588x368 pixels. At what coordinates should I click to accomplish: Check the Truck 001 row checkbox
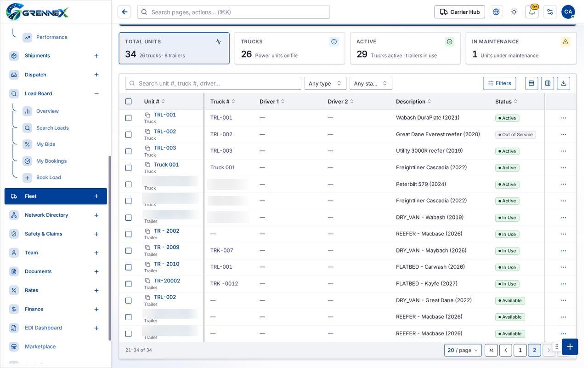tap(129, 168)
